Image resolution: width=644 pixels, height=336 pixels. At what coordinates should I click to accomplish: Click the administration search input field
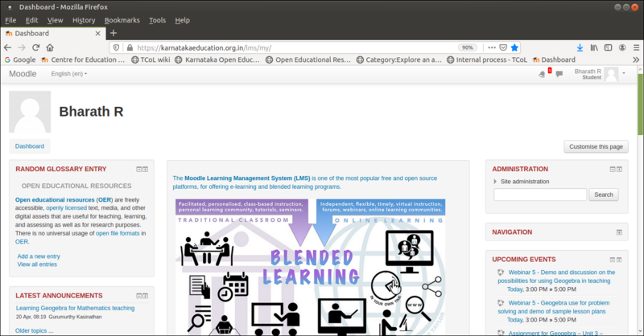click(x=540, y=195)
